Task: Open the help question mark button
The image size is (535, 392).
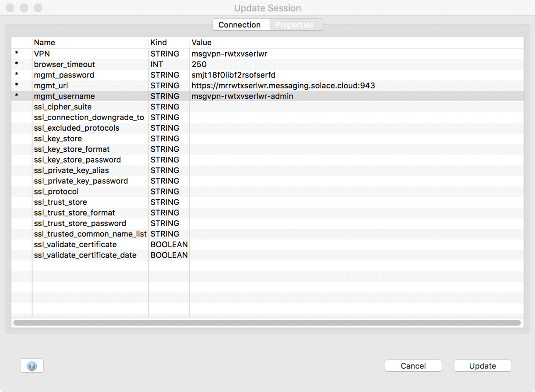Action: [32, 365]
